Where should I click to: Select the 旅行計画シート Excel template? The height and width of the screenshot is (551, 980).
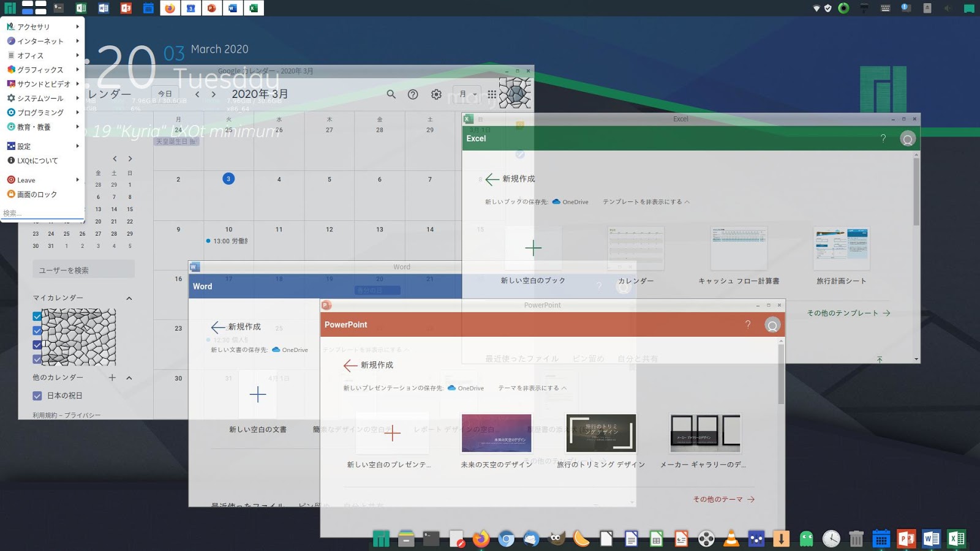click(x=841, y=249)
